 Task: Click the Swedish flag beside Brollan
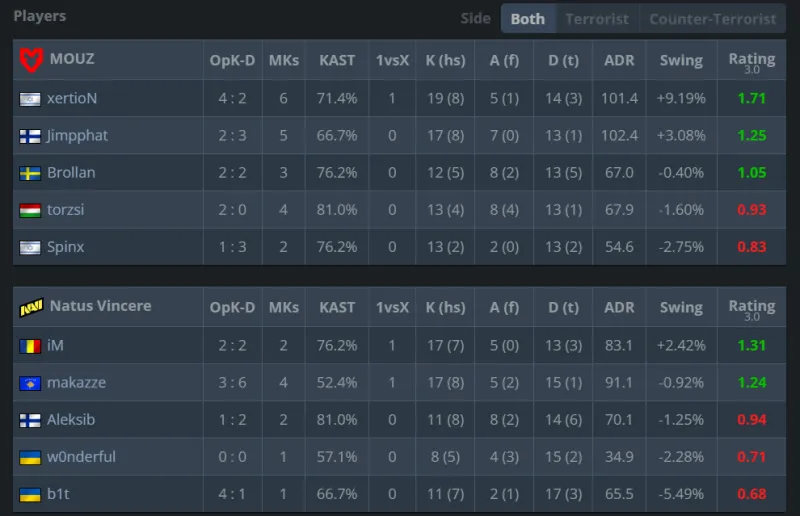[x=30, y=173]
